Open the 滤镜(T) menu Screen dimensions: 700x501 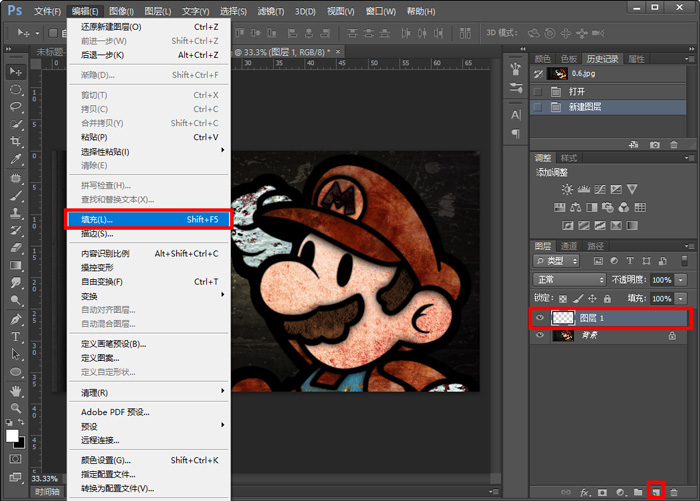pyautogui.click(x=271, y=11)
